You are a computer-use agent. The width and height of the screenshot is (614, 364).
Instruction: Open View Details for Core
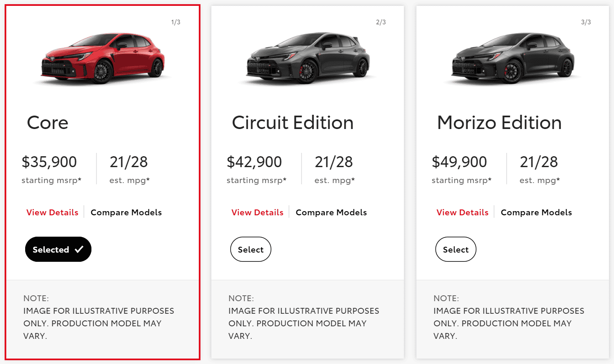pyautogui.click(x=52, y=212)
